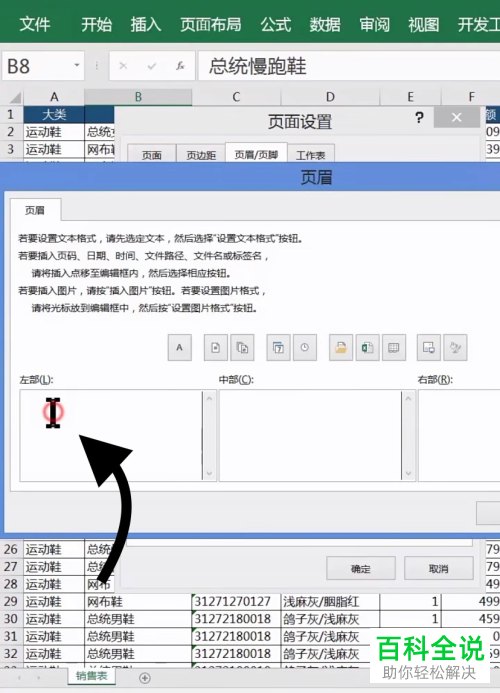Open the 文件 menu
The width and height of the screenshot is (500, 693).
pyautogui.click(x=35, y=24)
